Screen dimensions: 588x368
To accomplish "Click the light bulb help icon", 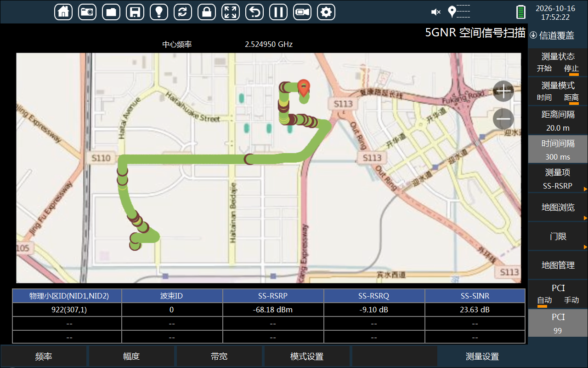I will click(x=159, y=12).
